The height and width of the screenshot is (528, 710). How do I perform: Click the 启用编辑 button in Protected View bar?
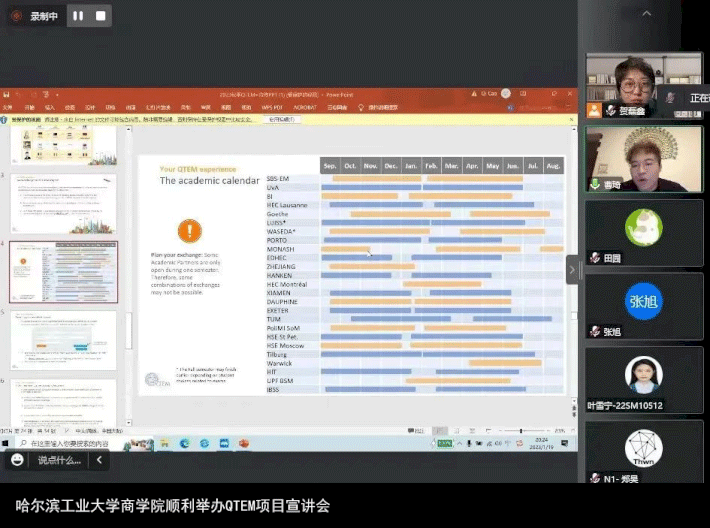pyautogui.click(x=282, y=120)
